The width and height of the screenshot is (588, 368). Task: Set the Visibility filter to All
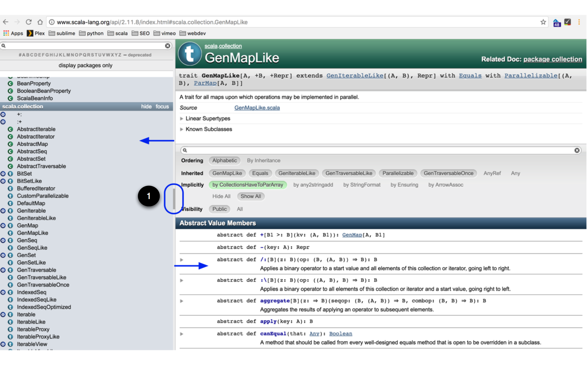pos(240,209)
